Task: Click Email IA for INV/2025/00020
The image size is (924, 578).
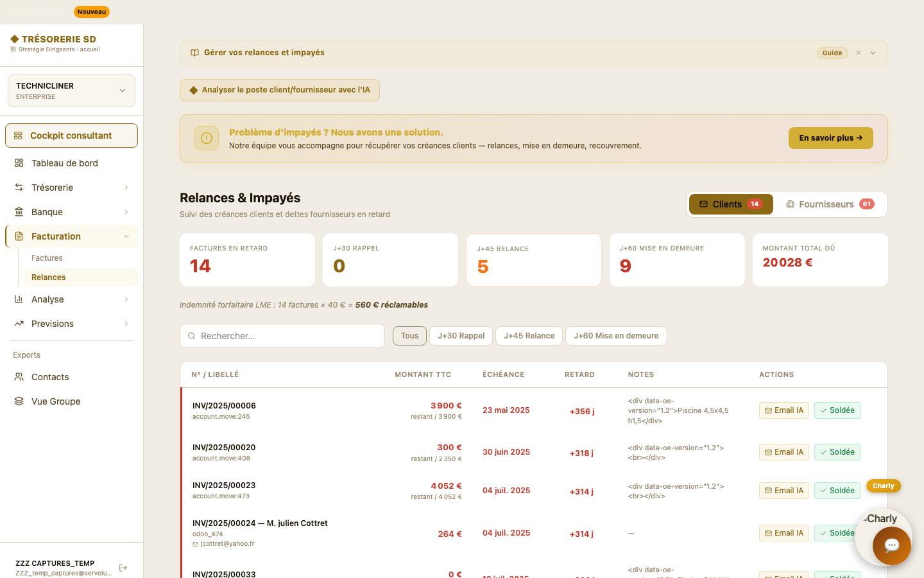Action: coord(784,452)
